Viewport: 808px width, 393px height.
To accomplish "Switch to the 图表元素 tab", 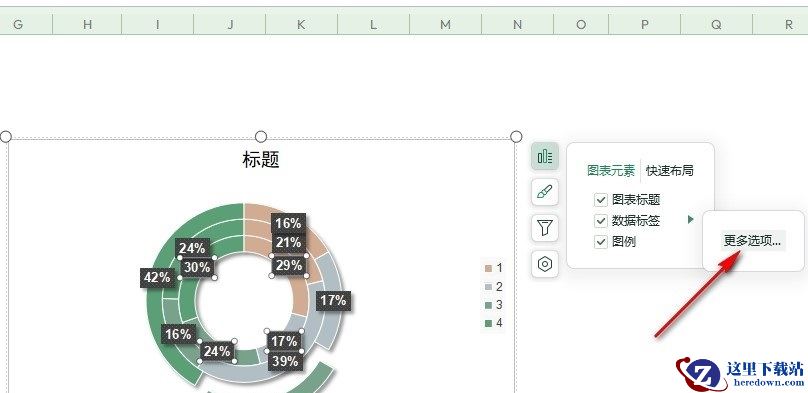I will click(x=611, y=171).
